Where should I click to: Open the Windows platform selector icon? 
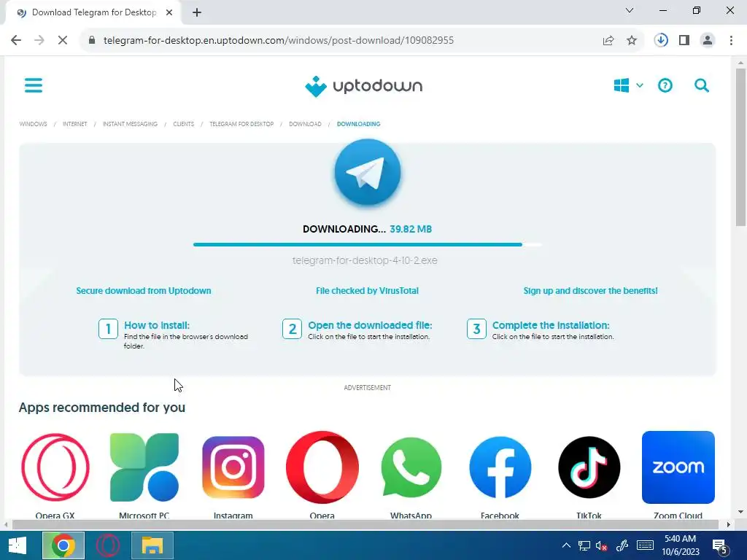(622, 86)
